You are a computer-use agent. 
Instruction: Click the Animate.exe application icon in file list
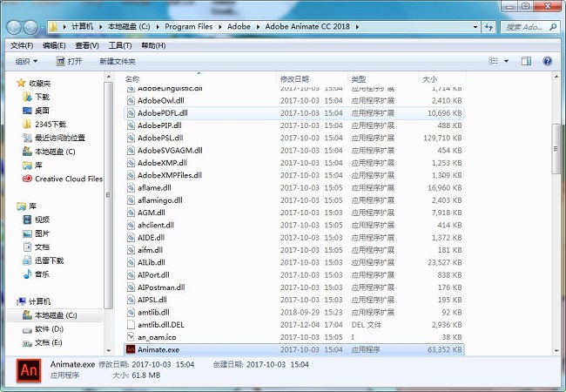(130, 349)
